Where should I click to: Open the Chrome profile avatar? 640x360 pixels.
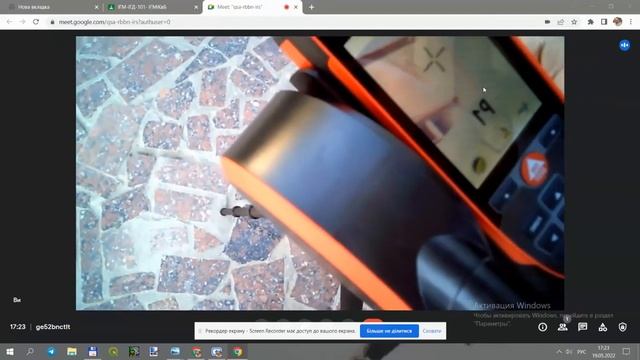point(617,22)
